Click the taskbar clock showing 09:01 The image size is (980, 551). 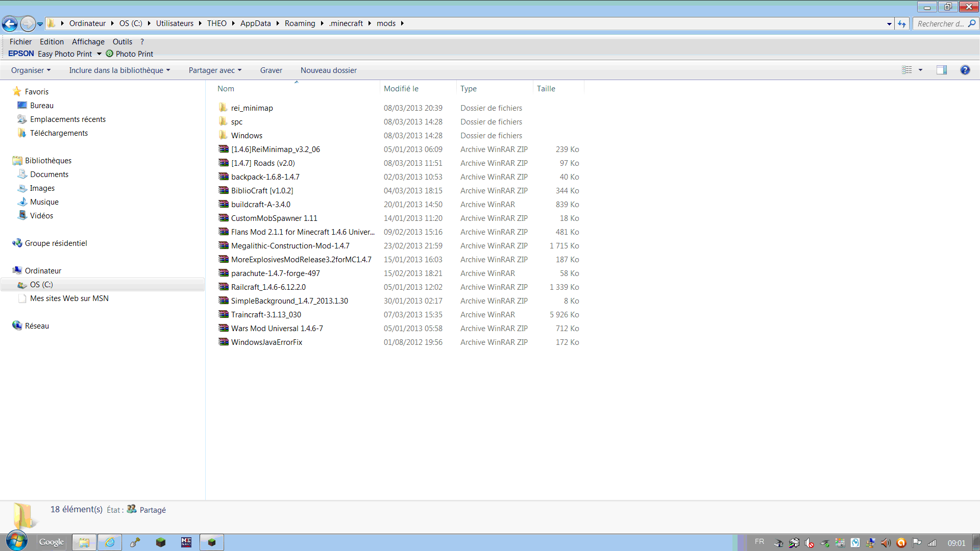point(957,543)
